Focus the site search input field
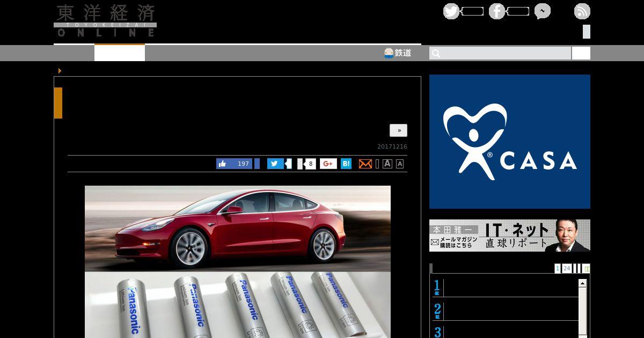The width and height of the screenshot is (644, 338). (x=500, y=53)
